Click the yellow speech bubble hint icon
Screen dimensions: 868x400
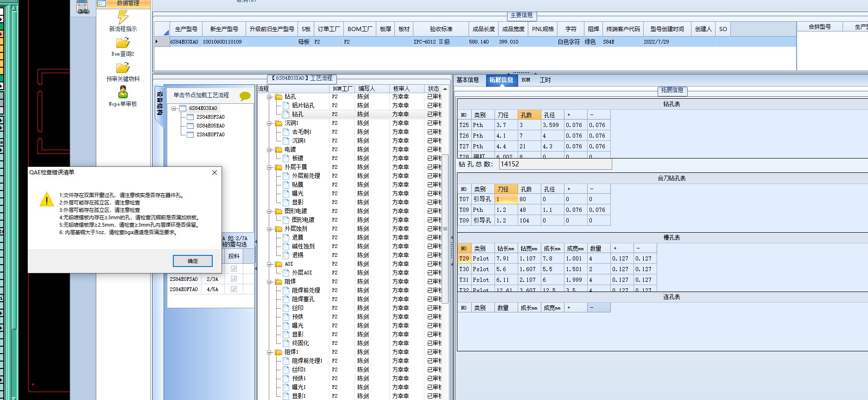click(x=245, y=96)
